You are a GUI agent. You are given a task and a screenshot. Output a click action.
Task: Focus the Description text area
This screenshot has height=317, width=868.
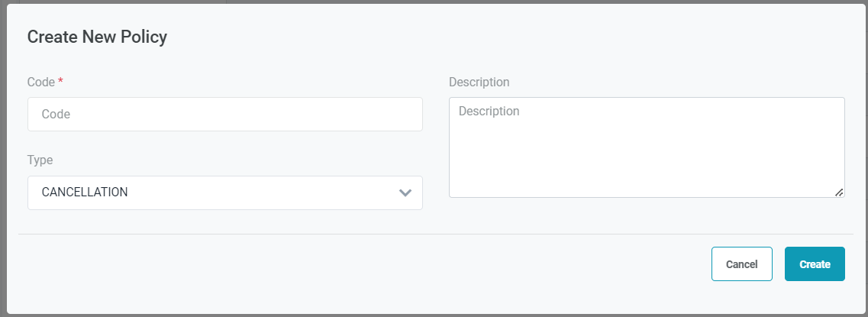tap(646, 147)
